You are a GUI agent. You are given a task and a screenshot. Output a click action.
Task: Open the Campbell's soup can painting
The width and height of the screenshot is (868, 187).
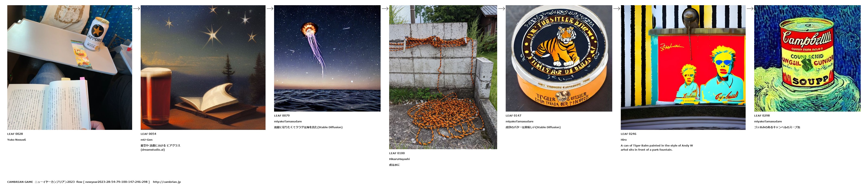807,58
